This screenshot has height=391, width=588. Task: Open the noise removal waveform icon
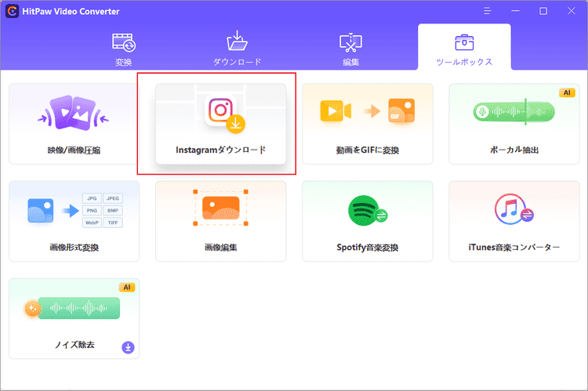[72, 308]
